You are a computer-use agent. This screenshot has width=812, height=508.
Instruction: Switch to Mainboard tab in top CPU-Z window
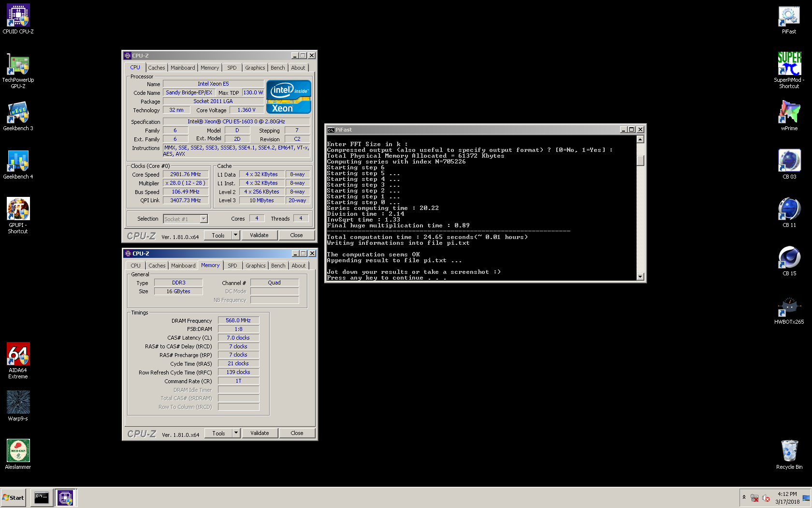coord(183,68)
